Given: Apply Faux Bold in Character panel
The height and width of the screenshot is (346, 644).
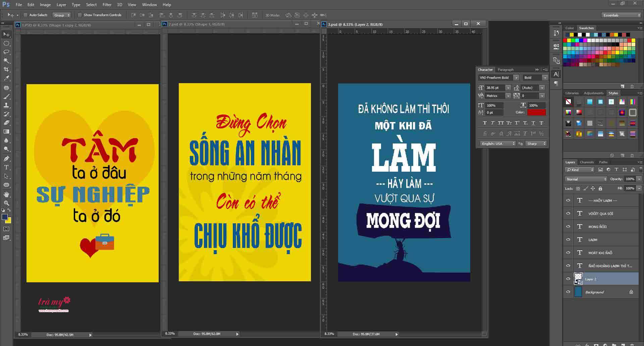Looking at the screenshot, I should click(x=484, y=123).
